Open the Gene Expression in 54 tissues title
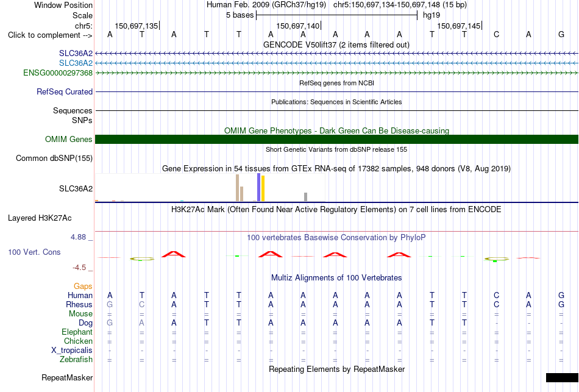Screen dimensions: 579x392 [336, 169]
